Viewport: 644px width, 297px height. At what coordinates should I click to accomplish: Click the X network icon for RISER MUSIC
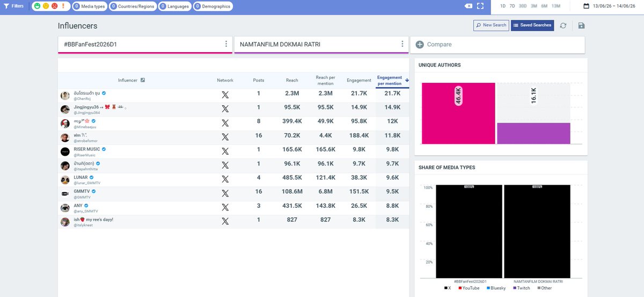[x=225, y=151]
